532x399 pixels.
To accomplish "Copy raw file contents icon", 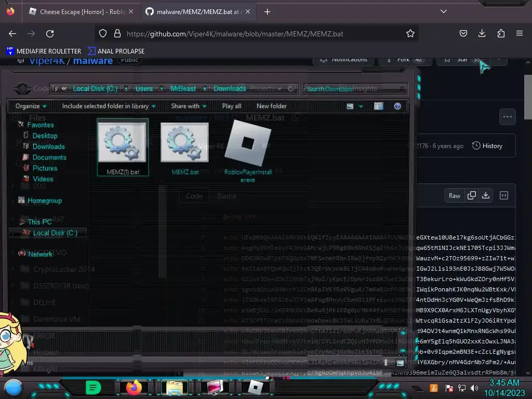I will (x=472, y=195).
